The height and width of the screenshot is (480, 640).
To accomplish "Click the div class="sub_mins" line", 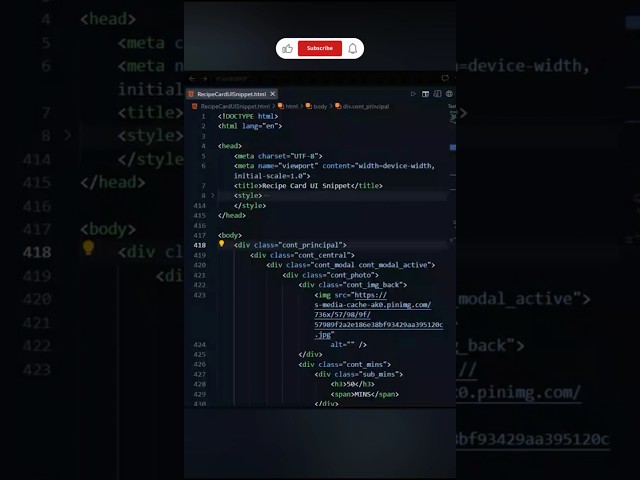I will coord(359,374).
